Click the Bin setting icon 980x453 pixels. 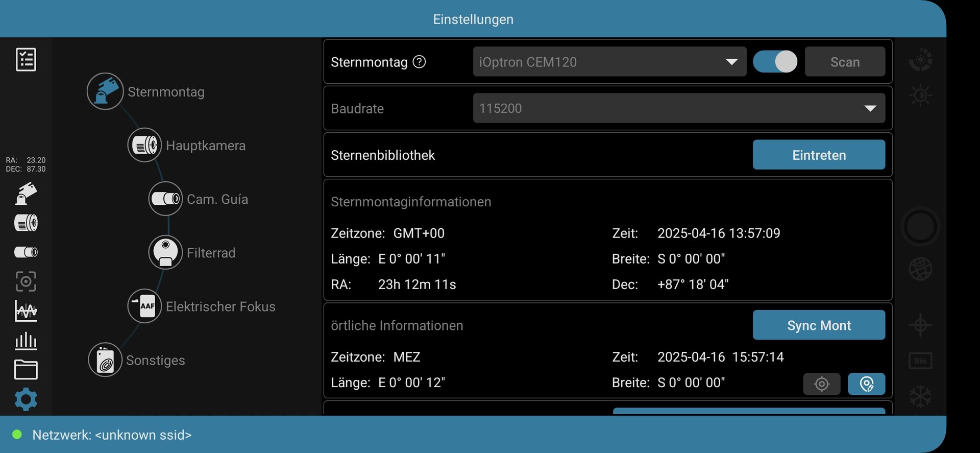[920, 361]
